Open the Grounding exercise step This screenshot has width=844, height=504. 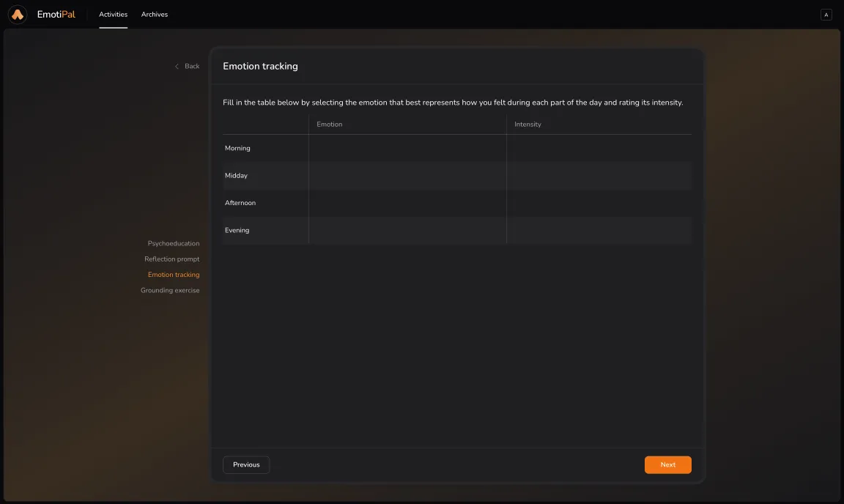(x=170, y=289)
